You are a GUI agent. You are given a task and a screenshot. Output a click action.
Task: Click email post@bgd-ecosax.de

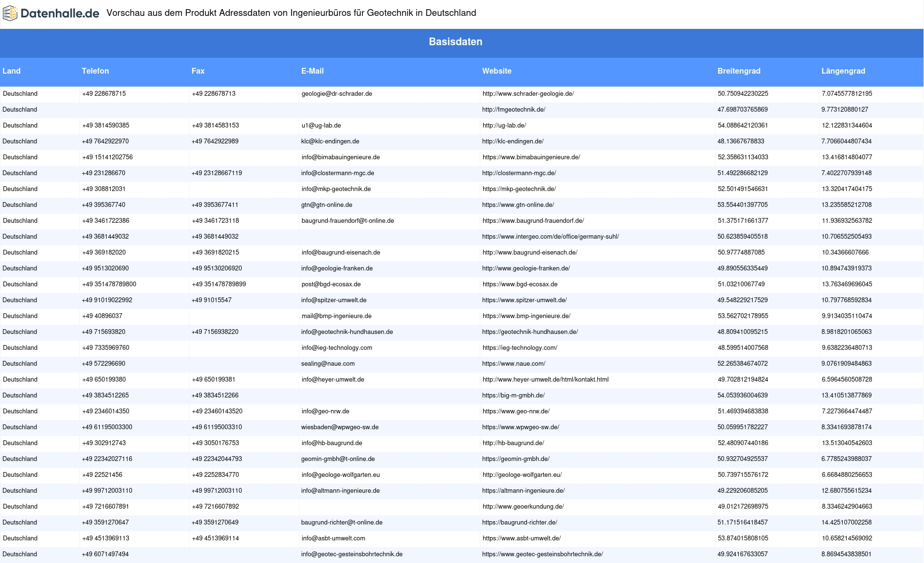pos(331,284)
